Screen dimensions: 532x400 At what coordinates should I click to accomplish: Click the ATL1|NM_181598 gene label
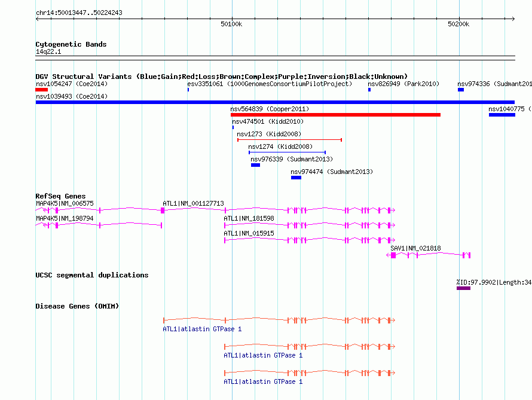249,218
